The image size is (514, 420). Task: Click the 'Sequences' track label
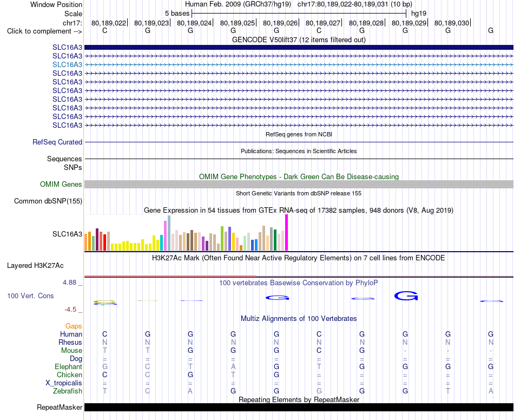coord(64,159)
